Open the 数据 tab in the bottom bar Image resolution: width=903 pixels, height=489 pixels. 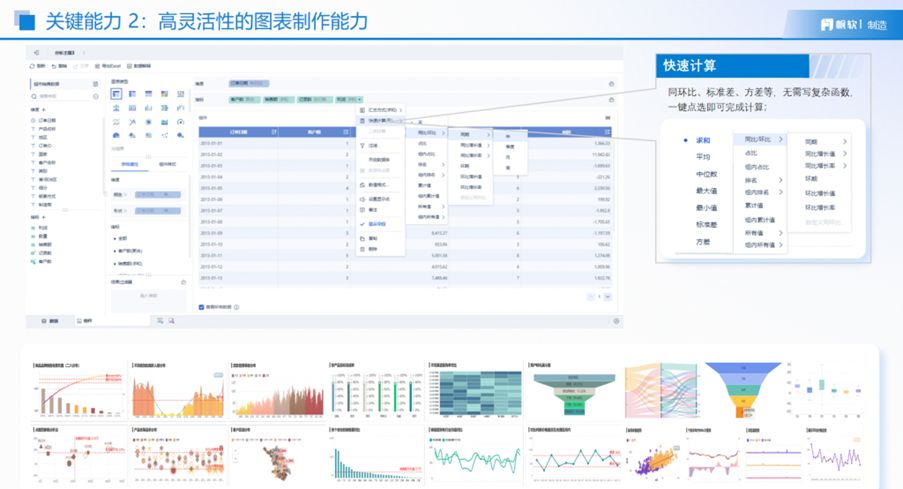pos(50,321)
